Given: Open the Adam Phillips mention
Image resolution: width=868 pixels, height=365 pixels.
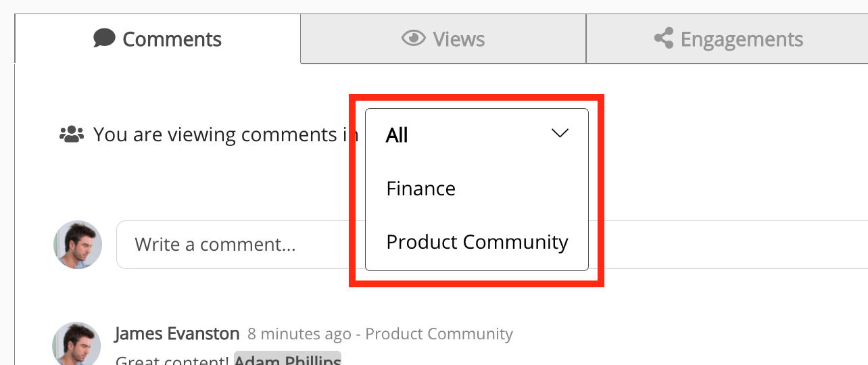Looking at the screenshot, I should click(287, 360).
